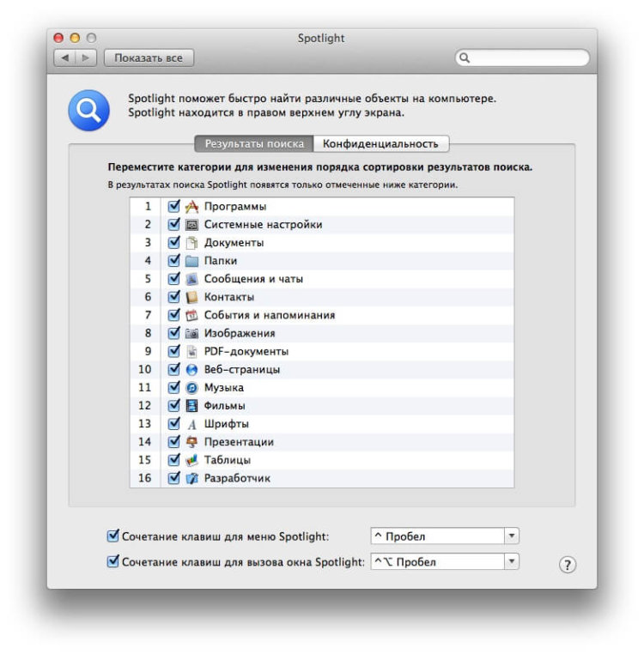This screenshot has height=654, width=644.
Task: Disable the Папки category checkbox
Action: (x=173, y=260)
